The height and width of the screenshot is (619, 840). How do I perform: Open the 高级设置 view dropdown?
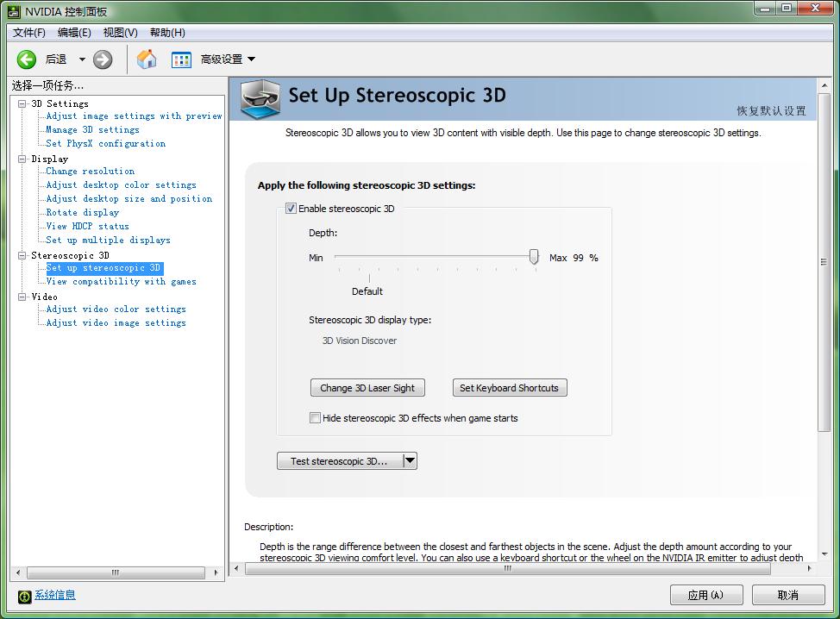(x=251, y=59)
